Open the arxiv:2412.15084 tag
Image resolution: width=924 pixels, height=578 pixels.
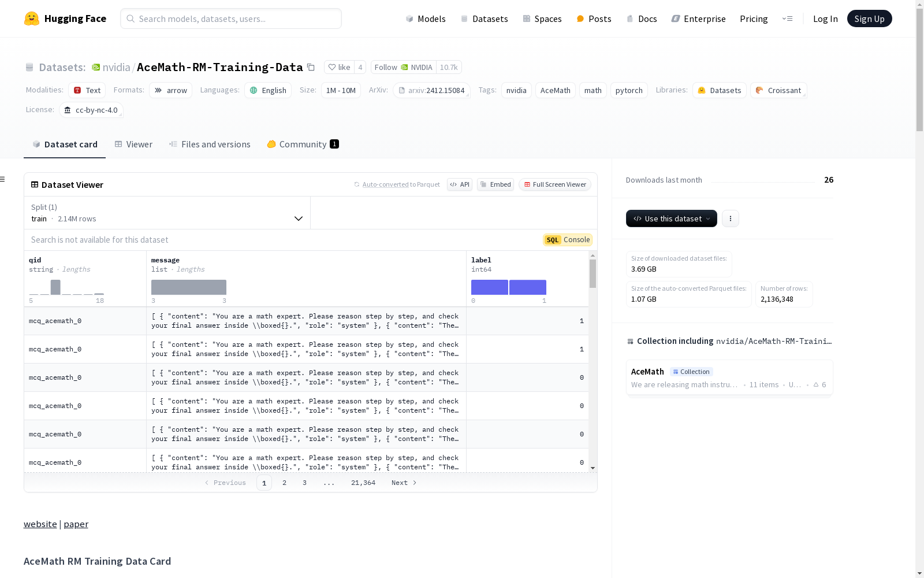(x=431, y=90)
